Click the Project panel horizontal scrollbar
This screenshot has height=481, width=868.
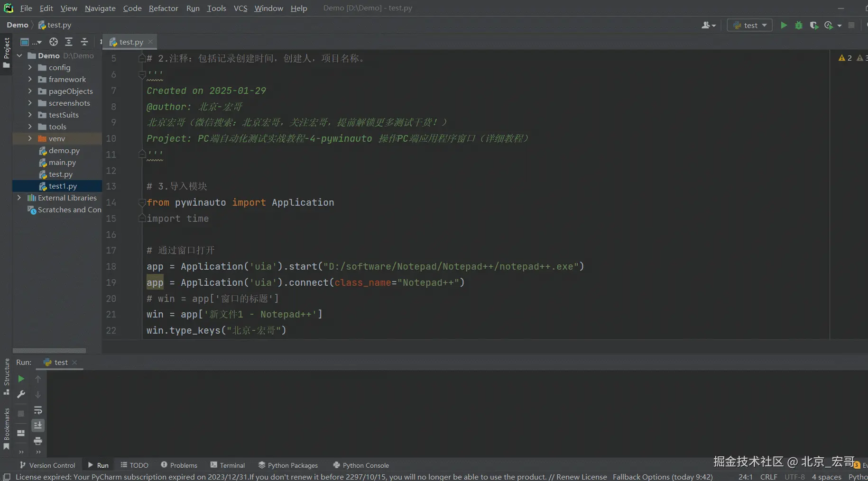click(x=49, y=351)
